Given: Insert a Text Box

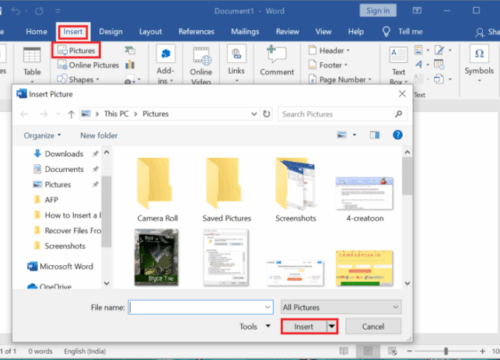Looking at the screenshot, I should (x=399, y=65).
